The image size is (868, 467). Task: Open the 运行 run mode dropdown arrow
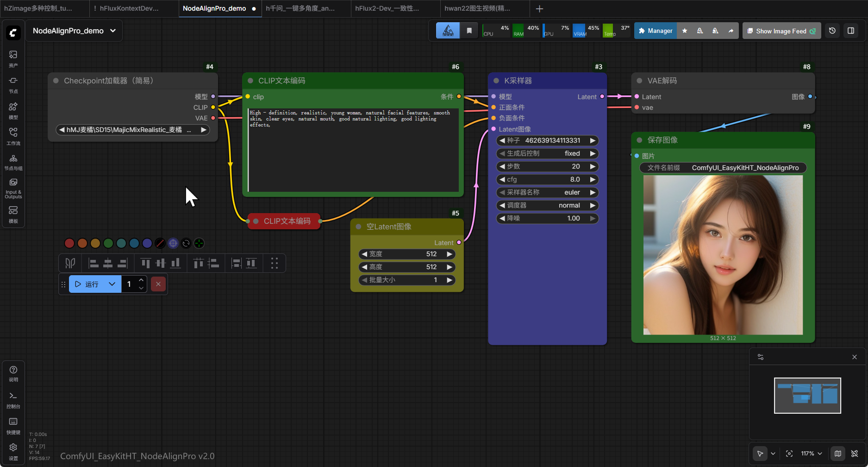click(112, 284)
